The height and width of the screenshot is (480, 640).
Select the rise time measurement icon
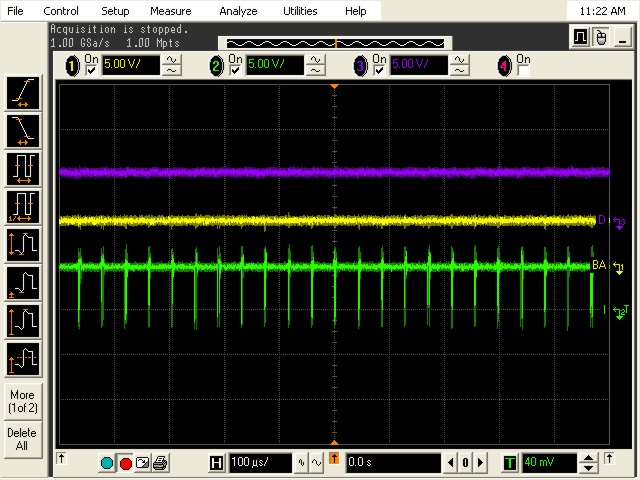(x=23, y=93)
